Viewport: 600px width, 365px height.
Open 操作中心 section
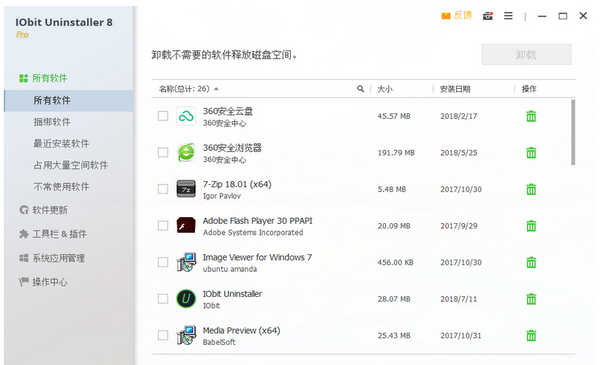pos(50,282)
